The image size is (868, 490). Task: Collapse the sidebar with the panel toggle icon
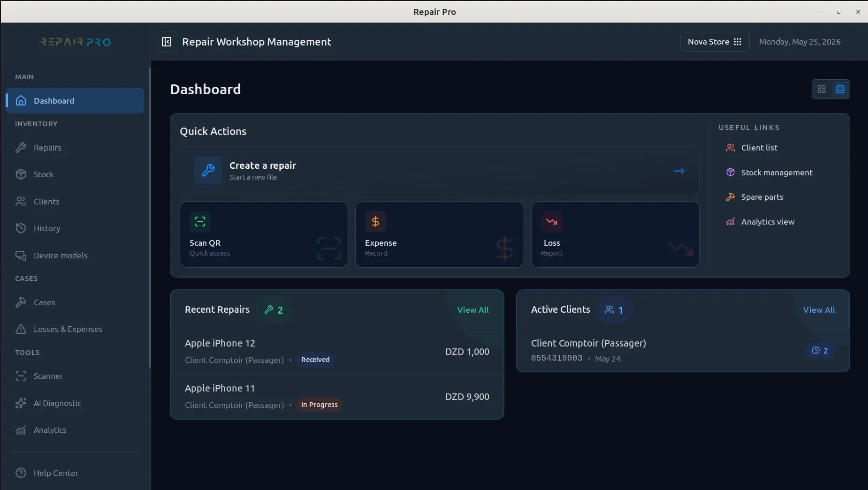(167, 42)
